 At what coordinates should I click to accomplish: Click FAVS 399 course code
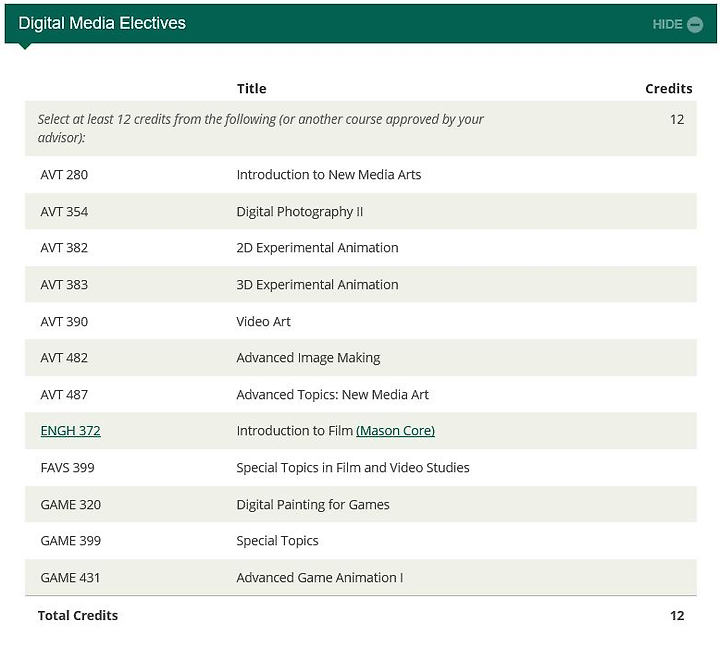[68, 468]
